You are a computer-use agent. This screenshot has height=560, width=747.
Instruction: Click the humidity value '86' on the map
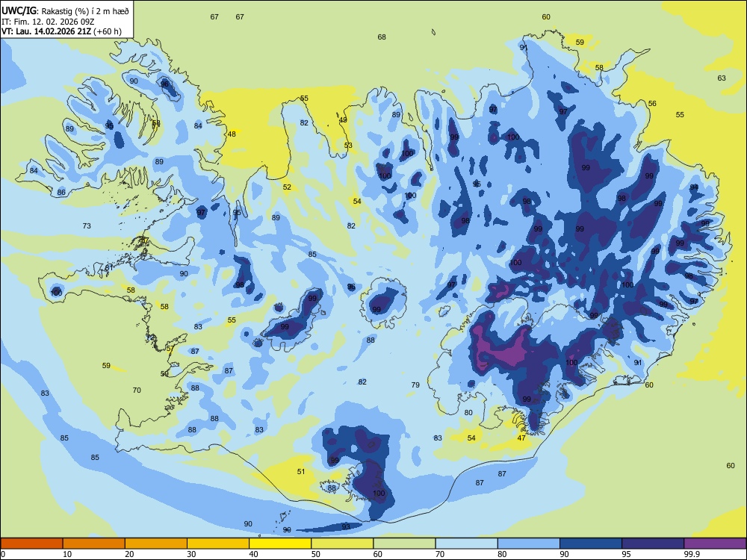pos(61,193)
